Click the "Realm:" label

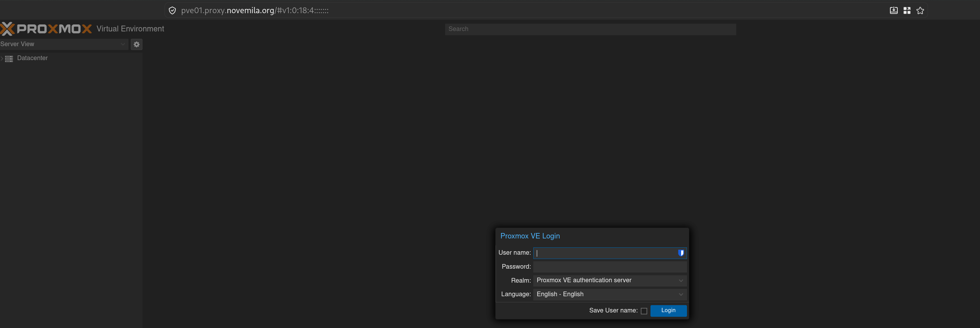pos(521,281)
